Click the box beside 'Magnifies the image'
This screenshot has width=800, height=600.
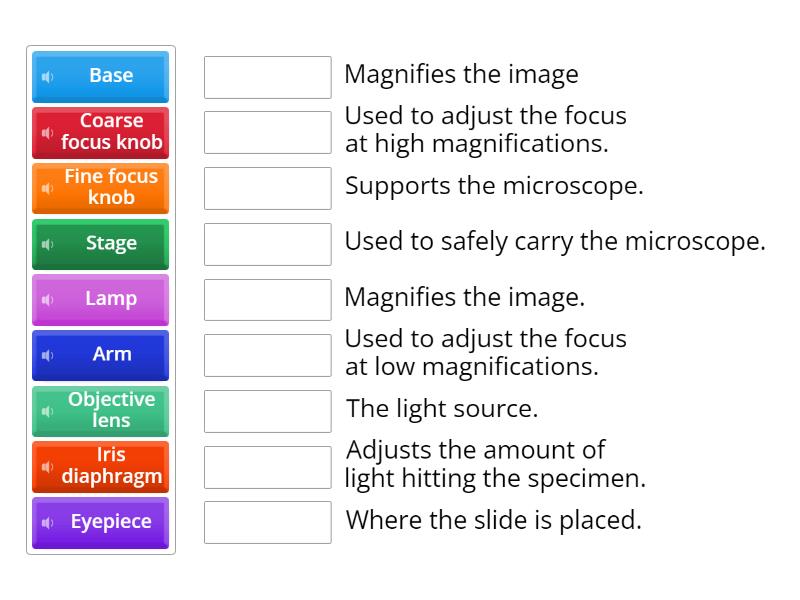click(x=266, y=75)
